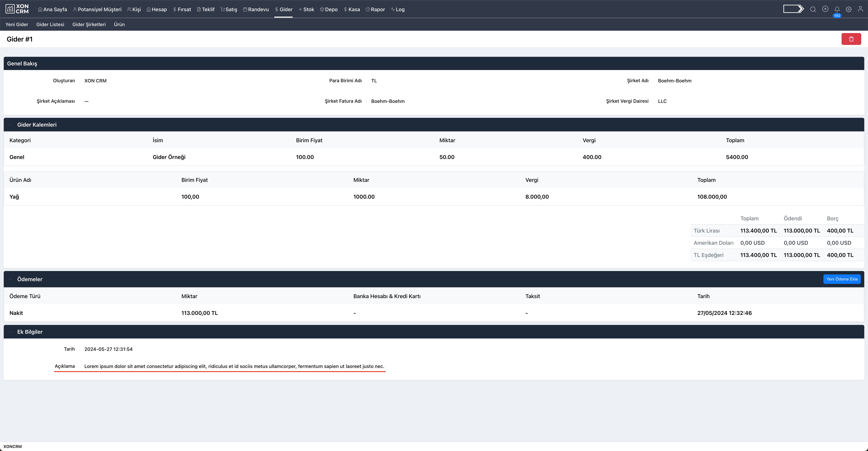Collapse the Ek Bilgiler section chevron

(x=11, y=332)
